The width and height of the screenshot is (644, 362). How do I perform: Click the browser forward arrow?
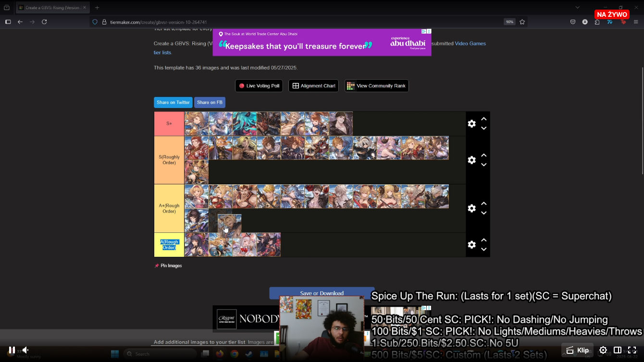click(32, 22)
